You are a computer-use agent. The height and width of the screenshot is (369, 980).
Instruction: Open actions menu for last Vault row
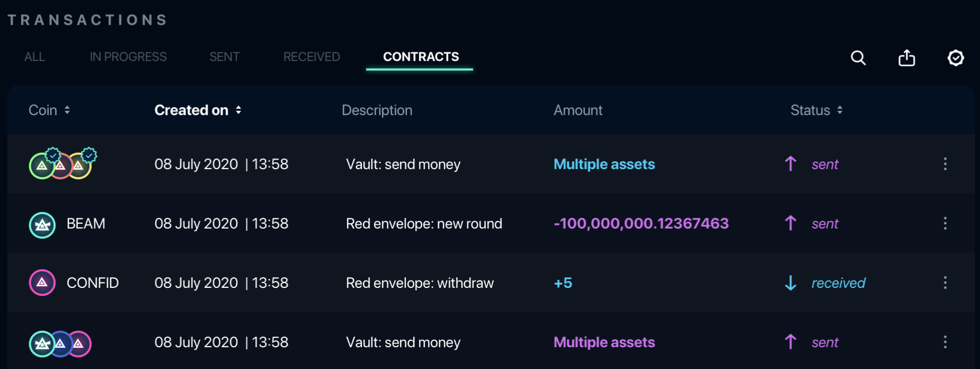(946, 342)
